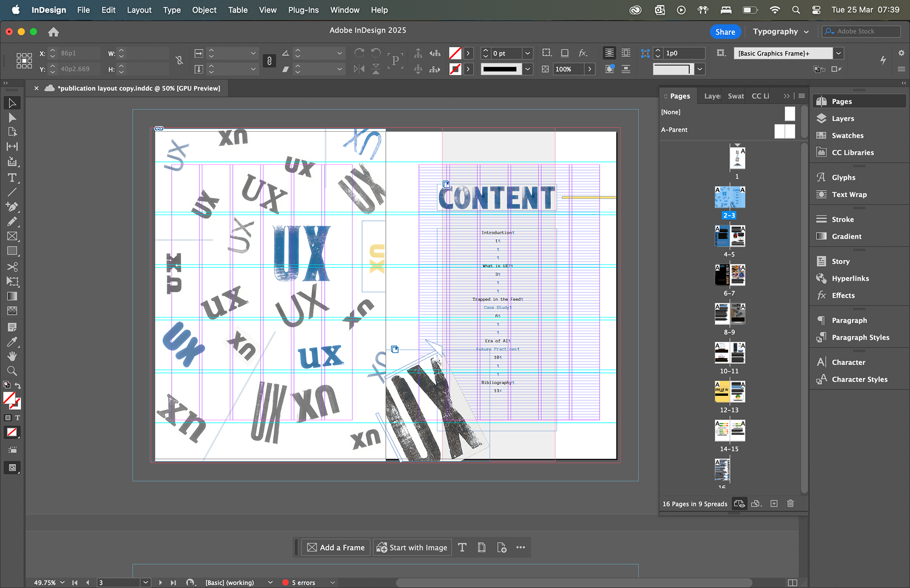
Task: Click the create new page icon
Action: click(774, 504)
